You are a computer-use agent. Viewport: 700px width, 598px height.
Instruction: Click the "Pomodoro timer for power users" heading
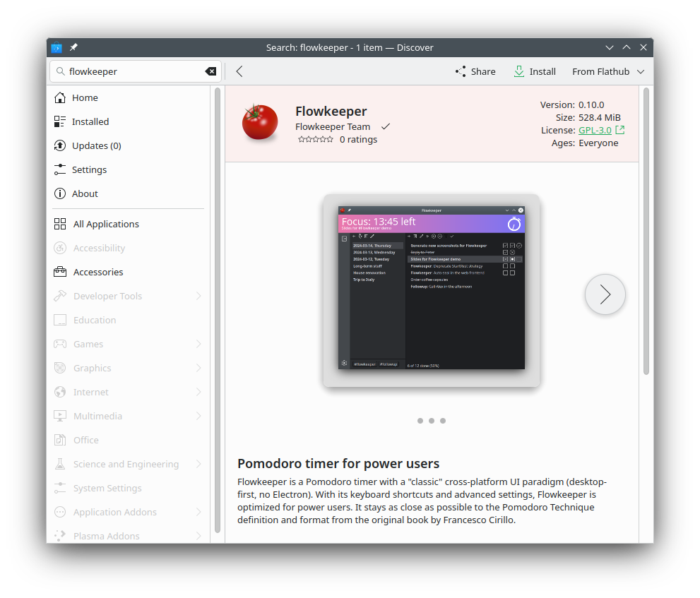[x=338, y=464]
